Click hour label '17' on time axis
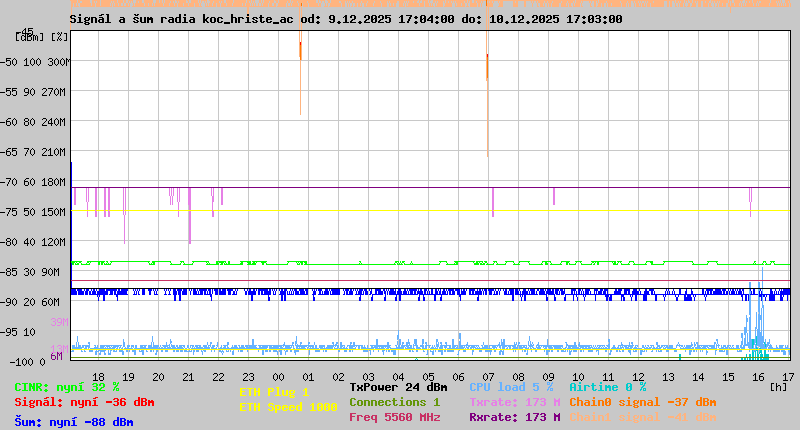 (x=788, y=377)
